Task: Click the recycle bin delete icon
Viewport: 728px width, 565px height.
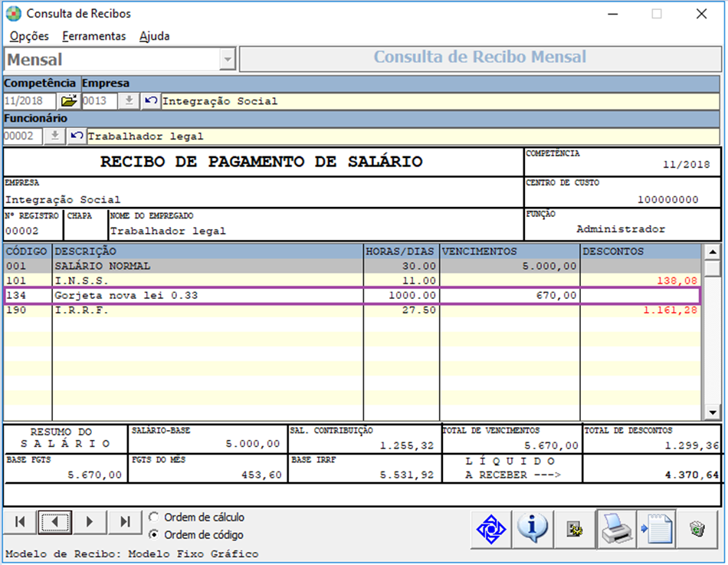Action: [697, 529]
